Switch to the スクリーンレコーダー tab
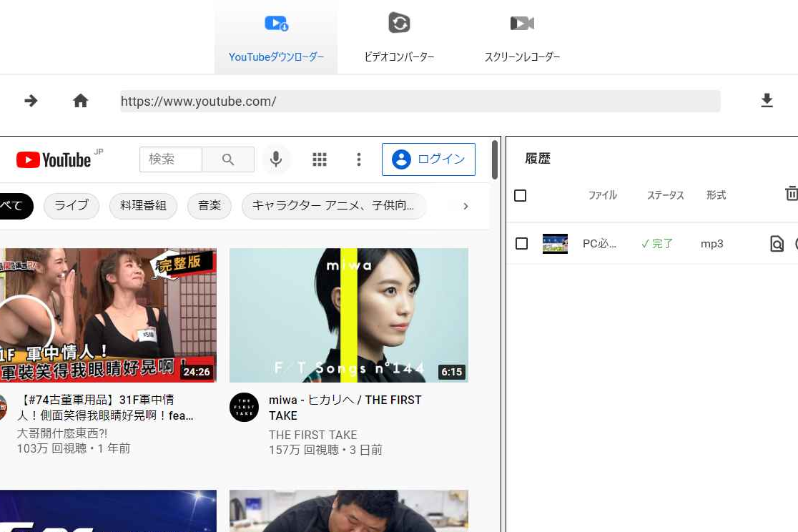Screen dimensions: 798x532 tap(522, 37)
